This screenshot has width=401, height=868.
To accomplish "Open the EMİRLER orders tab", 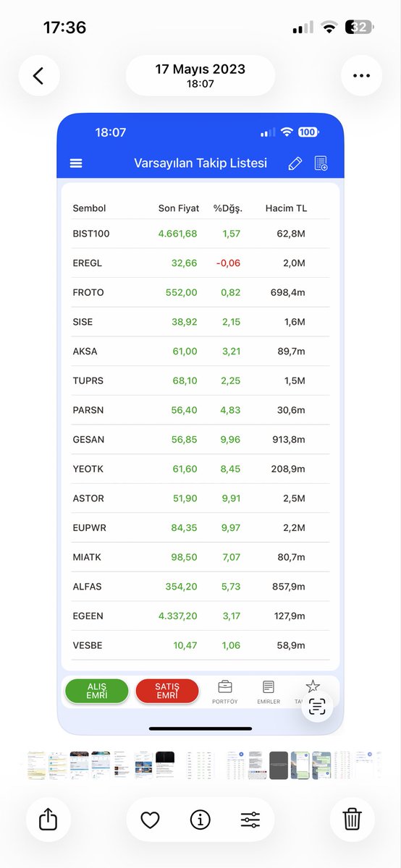I will tap(269, 692).
